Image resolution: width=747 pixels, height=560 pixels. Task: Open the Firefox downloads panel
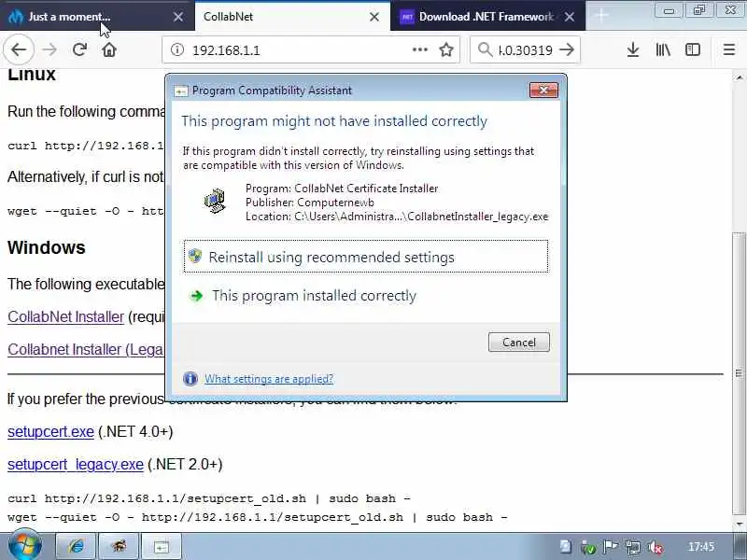[x=633, y=49]
